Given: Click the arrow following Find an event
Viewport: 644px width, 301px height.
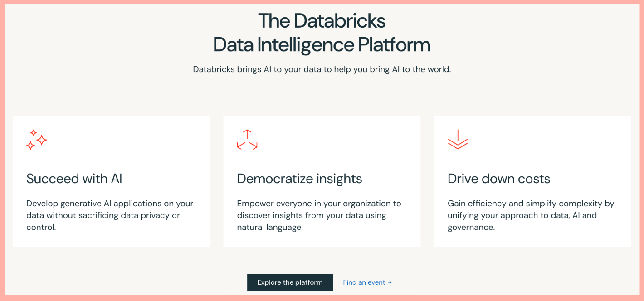Looking at the screenshot, I should 390,282.
